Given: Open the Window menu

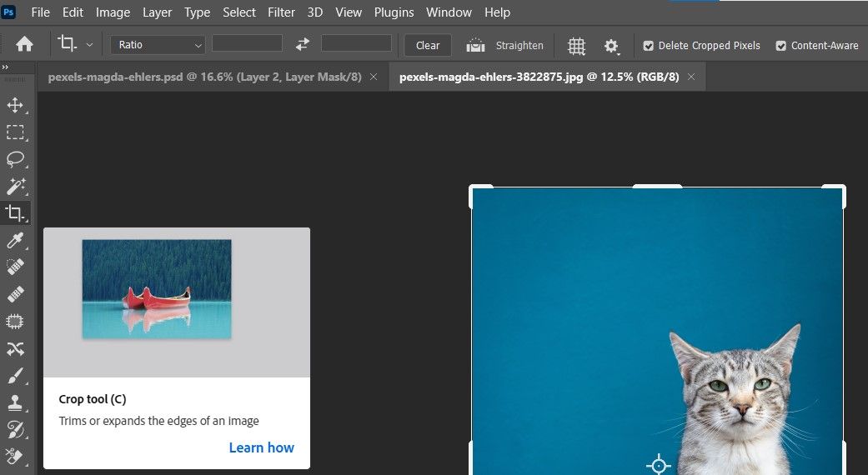Looking at the screenshot, I should point(449,12).
